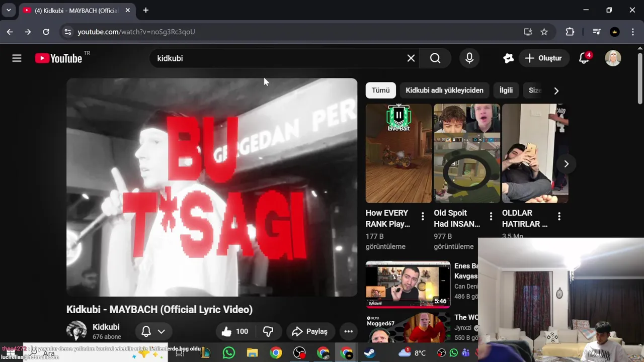Viewport: 644px width, 362px height.
Task: Open Steam from the taskbar
Action: 370,353
